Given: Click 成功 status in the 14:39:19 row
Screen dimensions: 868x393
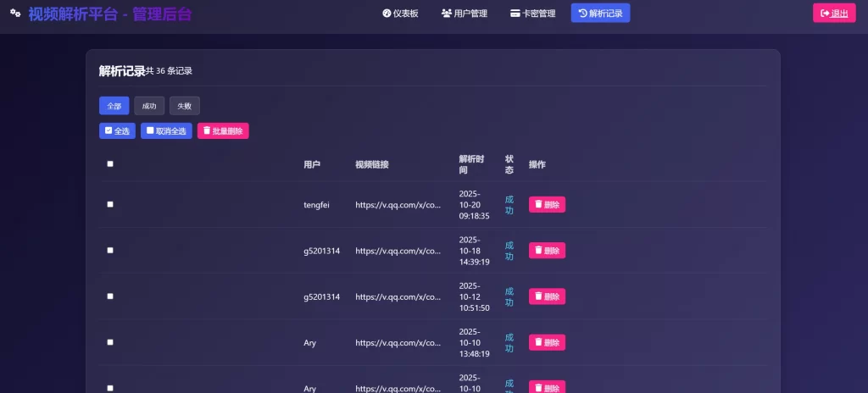Looking at the screenshot, I should coord(509,251).
